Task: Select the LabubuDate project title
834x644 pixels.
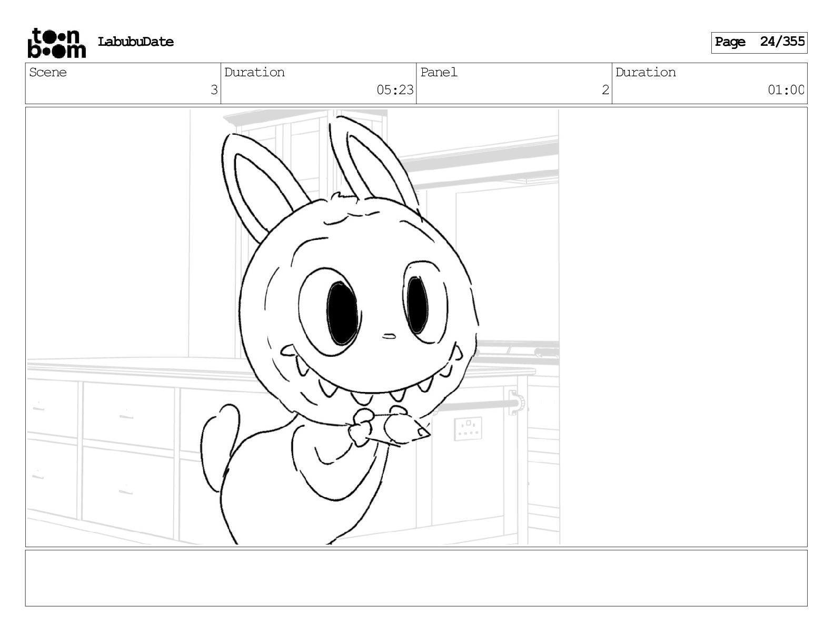Action: coord(136,42)
